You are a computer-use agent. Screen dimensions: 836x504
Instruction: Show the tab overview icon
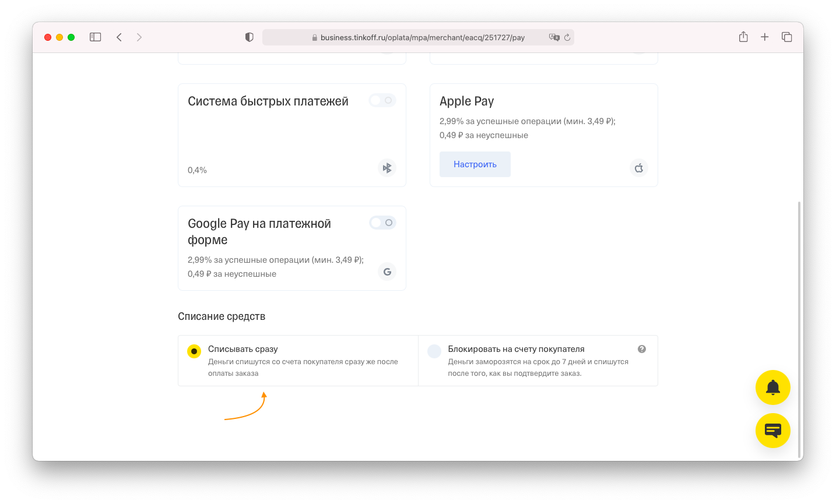[786, 37]
